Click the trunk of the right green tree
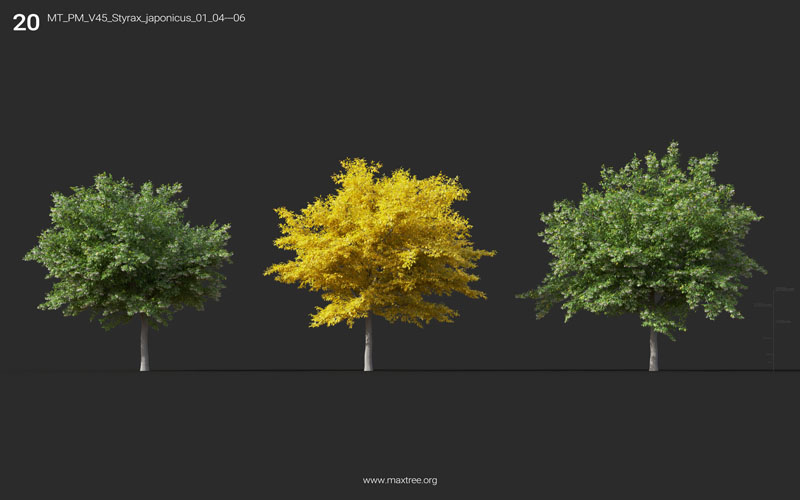This screenshot has width=800, height=500. 653,350
